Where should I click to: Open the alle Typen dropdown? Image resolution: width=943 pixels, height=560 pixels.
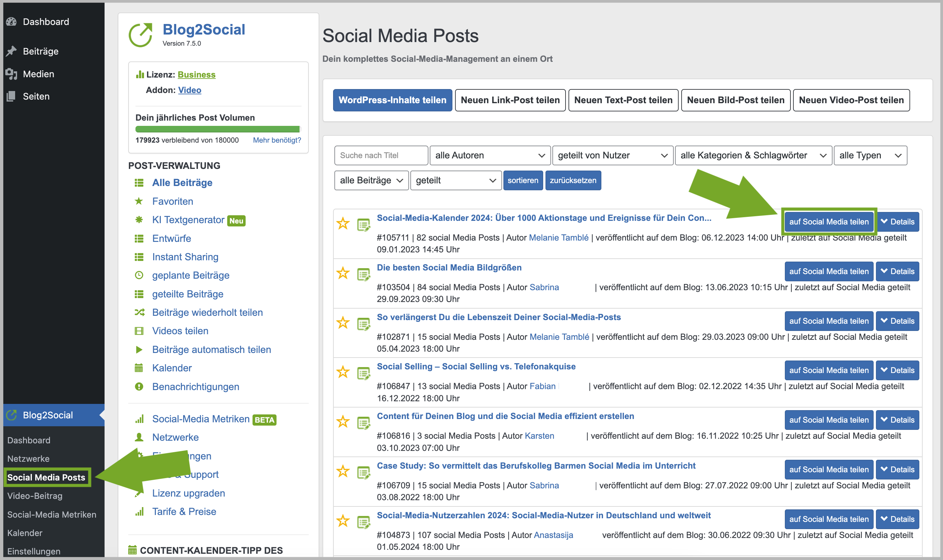pyautogui.click(x=870, y=155)
